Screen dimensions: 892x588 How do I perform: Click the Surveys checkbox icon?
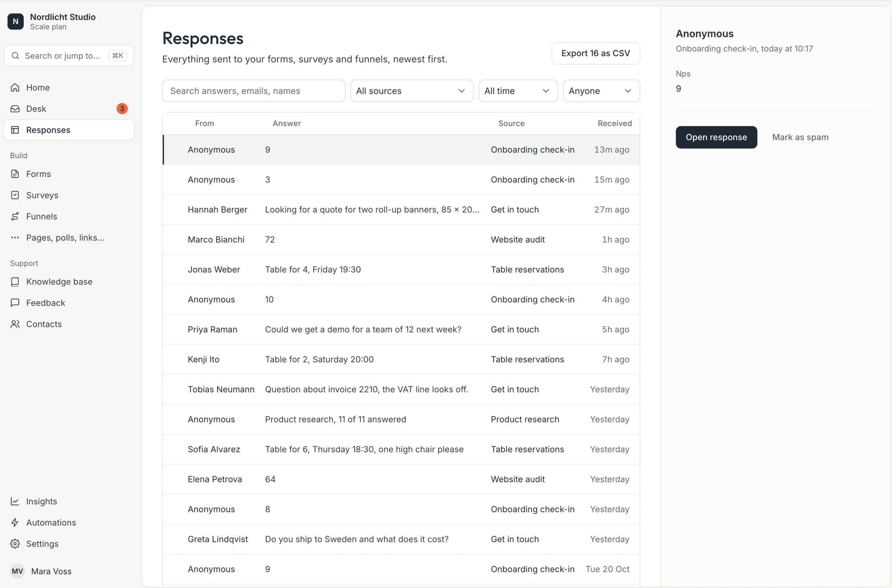(15, 195)
